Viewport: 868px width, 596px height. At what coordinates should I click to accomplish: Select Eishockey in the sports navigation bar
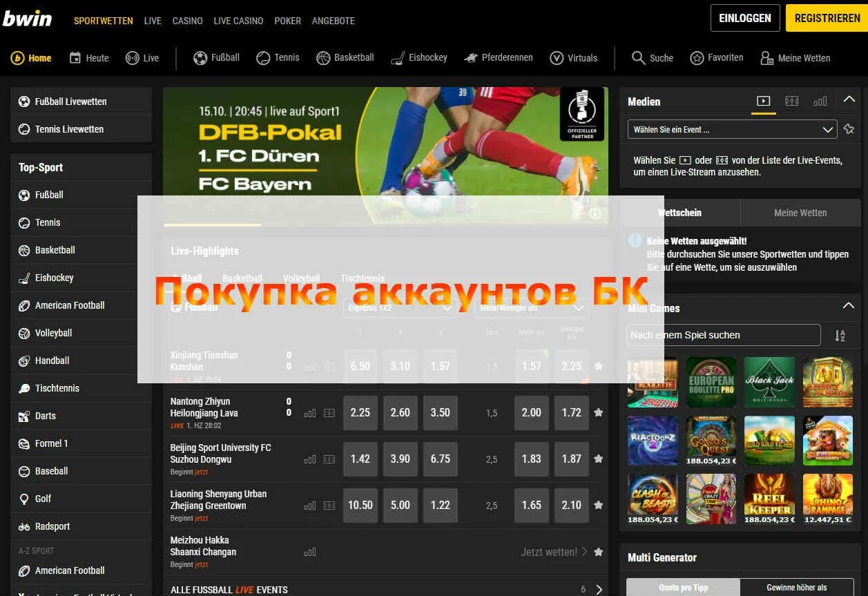click(418, 58)
